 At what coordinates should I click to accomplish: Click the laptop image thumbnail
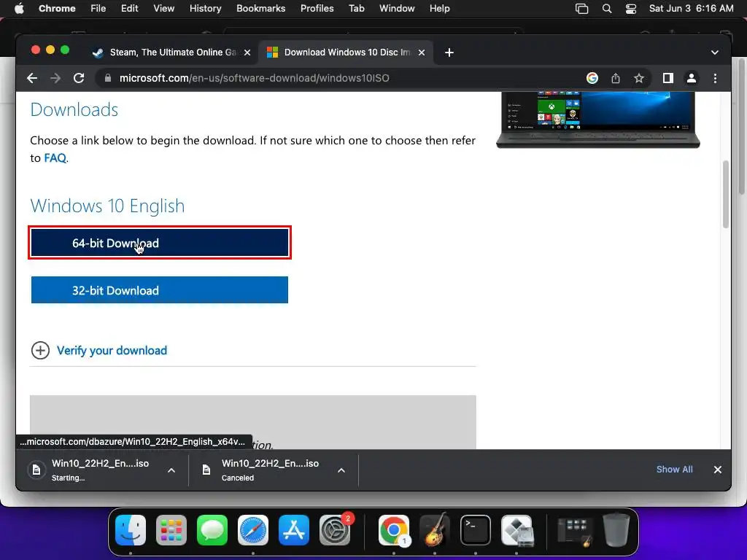[x=598, y=120]
